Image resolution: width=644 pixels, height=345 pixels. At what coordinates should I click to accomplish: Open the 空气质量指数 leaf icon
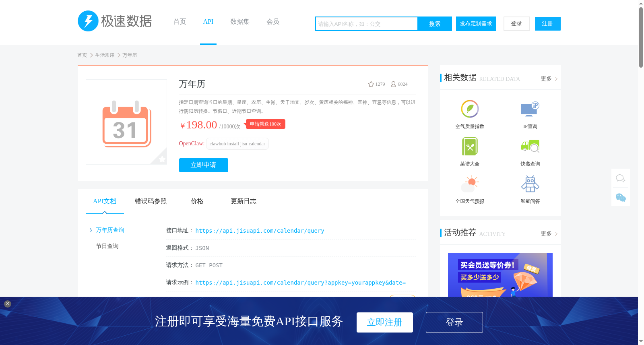470,109
